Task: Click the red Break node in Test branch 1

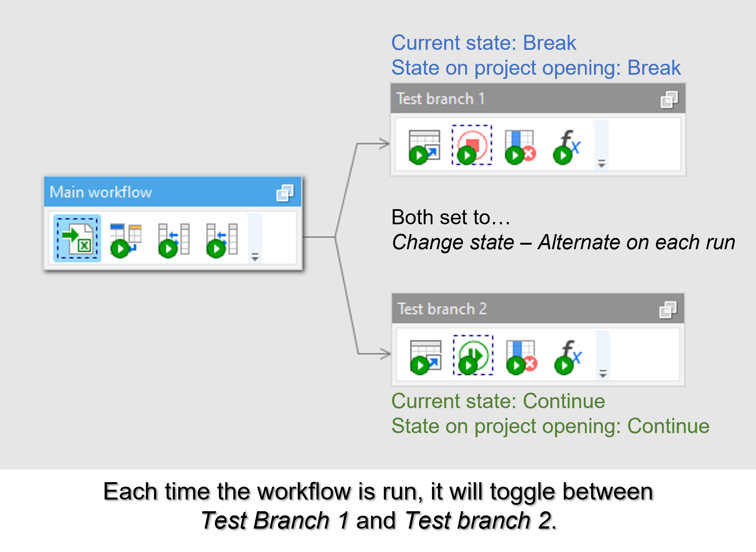Action: click(472, 145)
